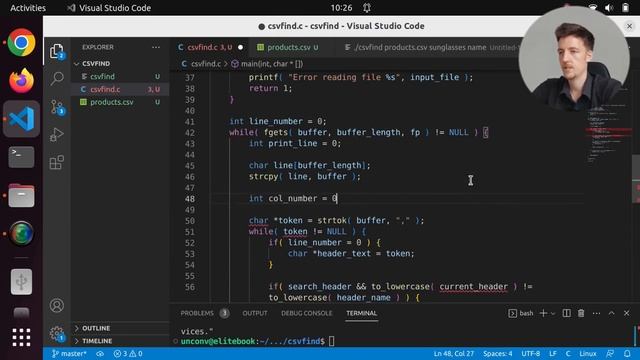
Task: Kill the terminal with trash icon
Action: pyautogui.click(x=581, y=313)
